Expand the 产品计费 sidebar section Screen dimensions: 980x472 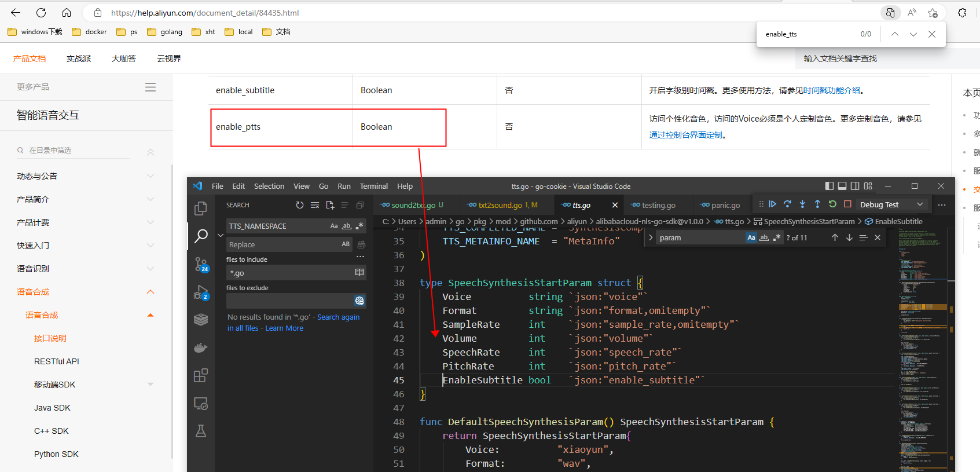click(x=151, y=222)
